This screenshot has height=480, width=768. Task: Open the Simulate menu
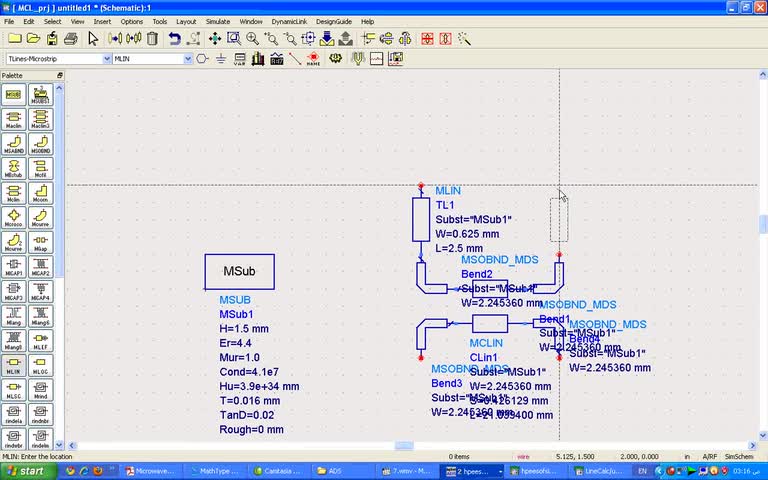click(218, 22)
